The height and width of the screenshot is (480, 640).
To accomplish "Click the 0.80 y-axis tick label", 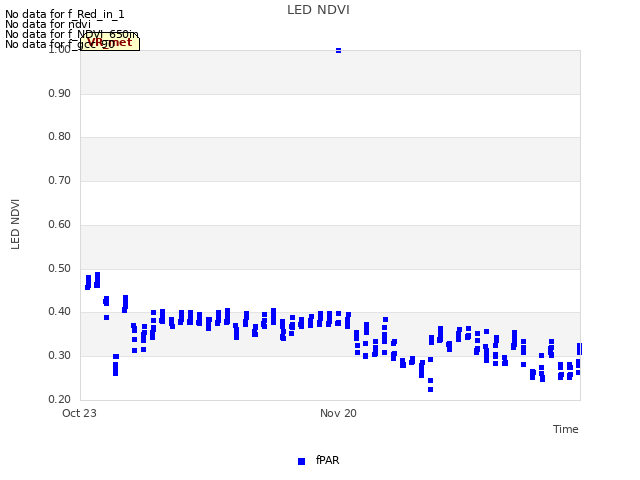I will pos(59,136).
